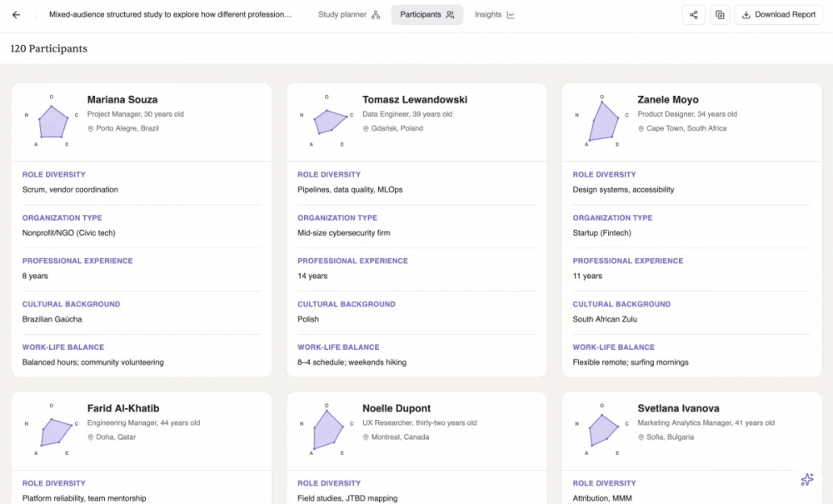Click the duplicate study icon
Image resolution: width=833 pixels, height=504 pixels.
[x=720, y=15]
